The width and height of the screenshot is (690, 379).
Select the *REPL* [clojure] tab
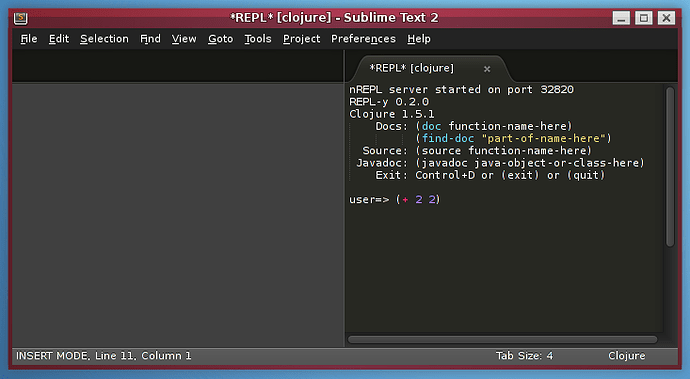(x=411, y=69)
